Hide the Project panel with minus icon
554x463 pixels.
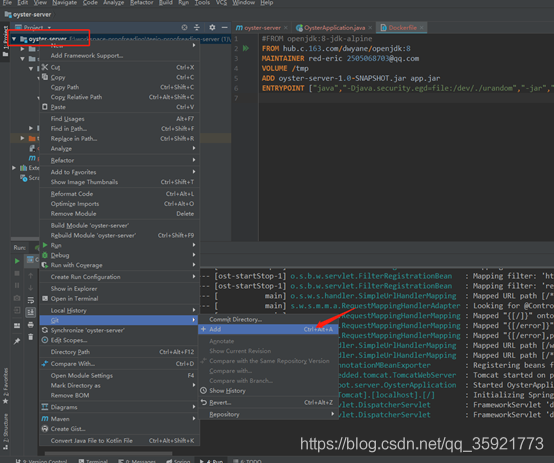pos(224,27)
